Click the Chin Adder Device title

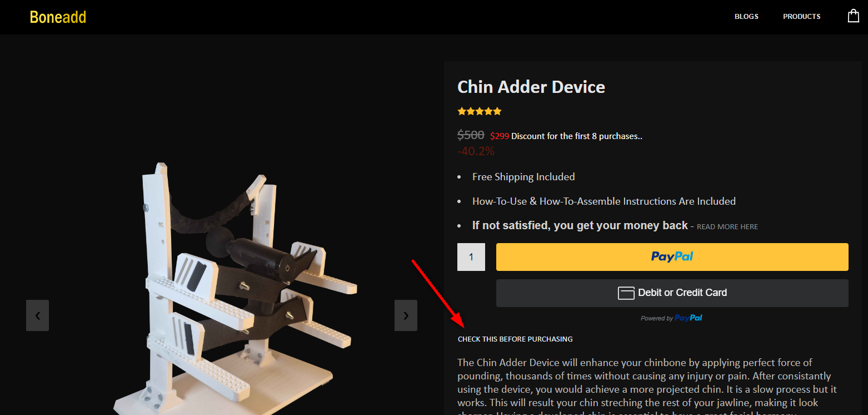[531, 87]
